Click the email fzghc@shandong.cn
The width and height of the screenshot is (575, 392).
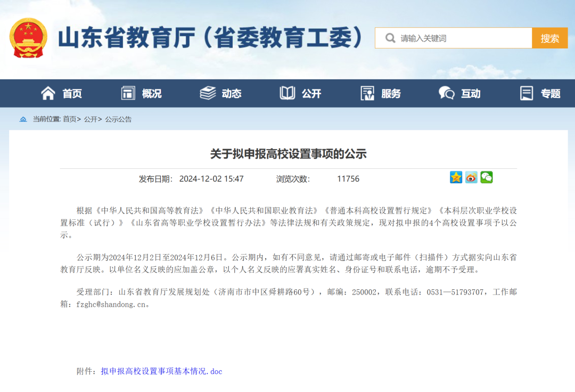point(111,304)
